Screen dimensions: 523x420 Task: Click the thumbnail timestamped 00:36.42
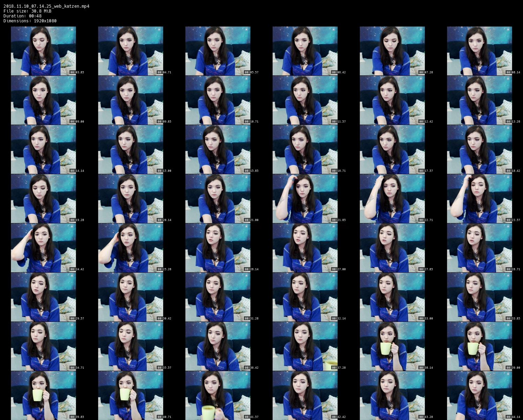point(218,346)
